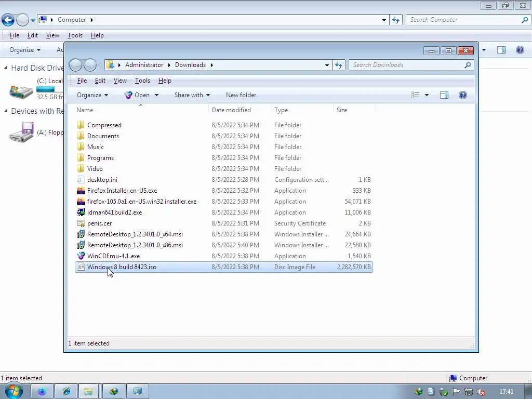Select the Floppy A: drive icon

click(x=21, y=132)
